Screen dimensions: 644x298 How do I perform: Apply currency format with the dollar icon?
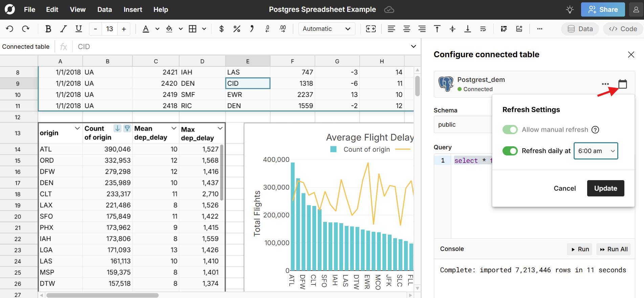point(221,29)
